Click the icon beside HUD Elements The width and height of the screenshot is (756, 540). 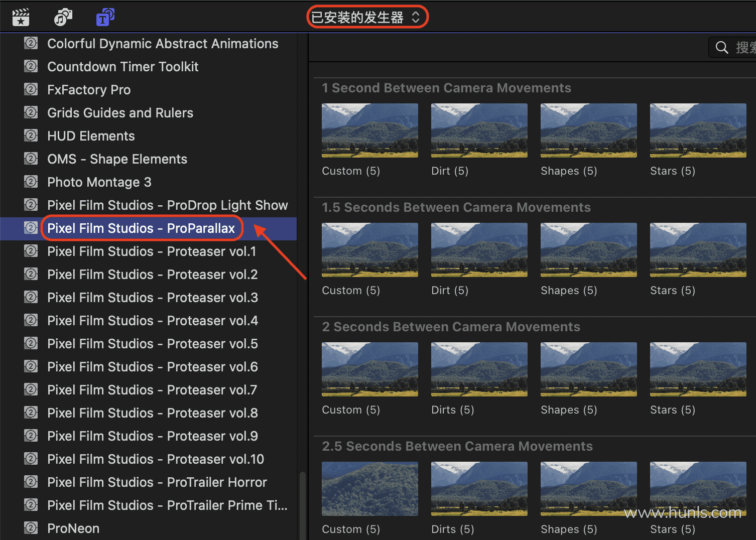click(31, 136)
